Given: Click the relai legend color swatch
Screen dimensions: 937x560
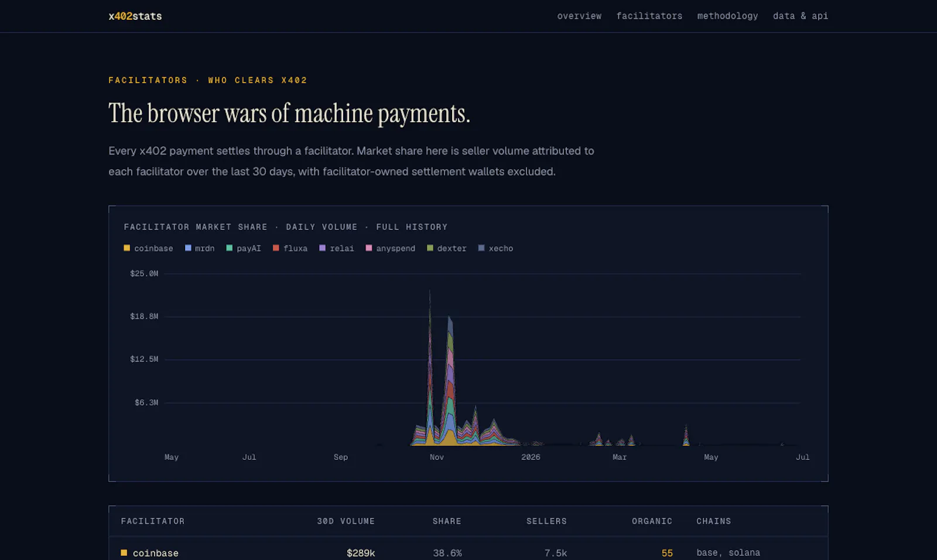Looking at the screenshot, I should tap(322, 248).
